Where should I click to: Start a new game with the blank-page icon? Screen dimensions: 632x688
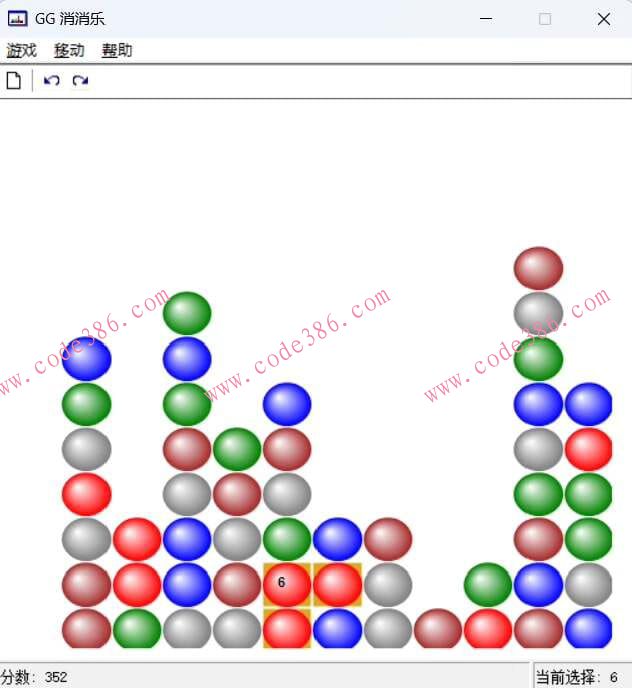point(14,81)
